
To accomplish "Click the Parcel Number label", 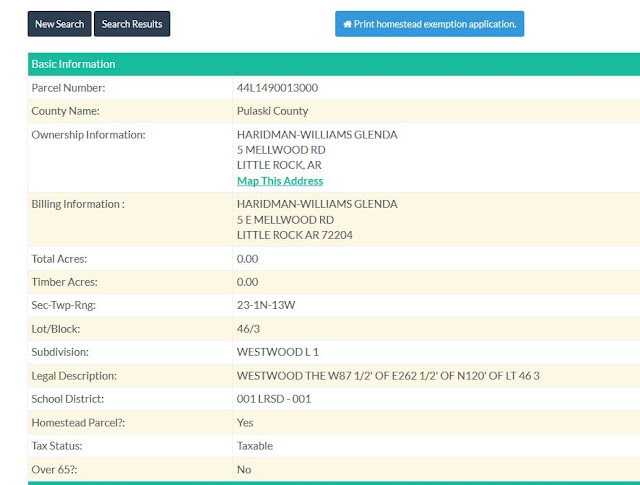I will 68,88.
